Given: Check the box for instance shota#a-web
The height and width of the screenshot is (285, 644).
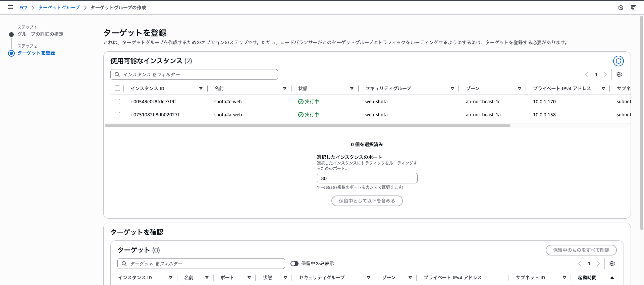Looking at the screenshot, I should (x=117, y=115).
